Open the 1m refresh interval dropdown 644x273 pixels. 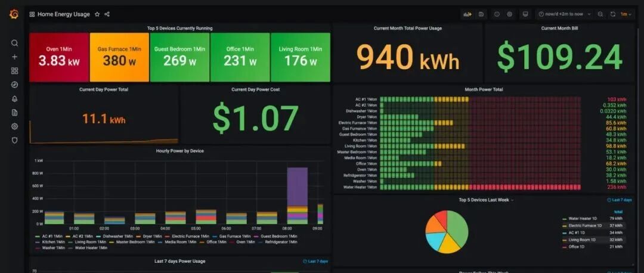(626, 14)
